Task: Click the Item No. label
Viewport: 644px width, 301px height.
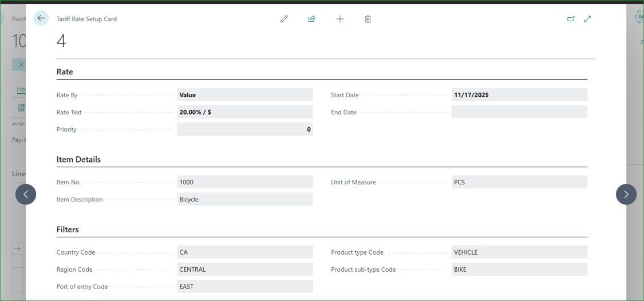Action: click(69, 183)
